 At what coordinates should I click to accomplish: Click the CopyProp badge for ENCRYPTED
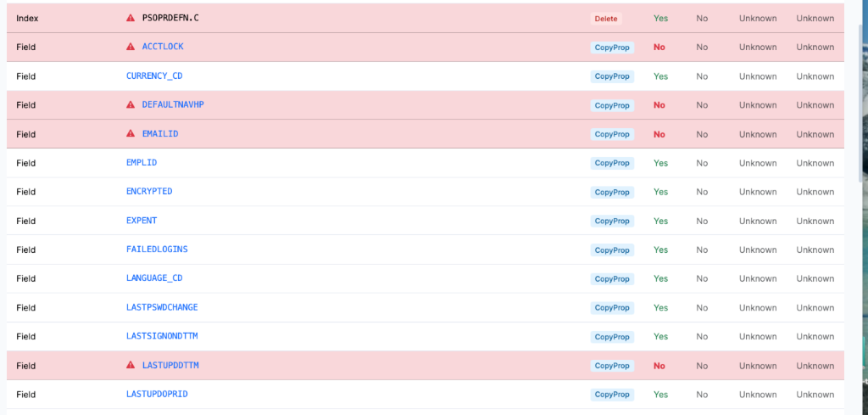point(612,193)
